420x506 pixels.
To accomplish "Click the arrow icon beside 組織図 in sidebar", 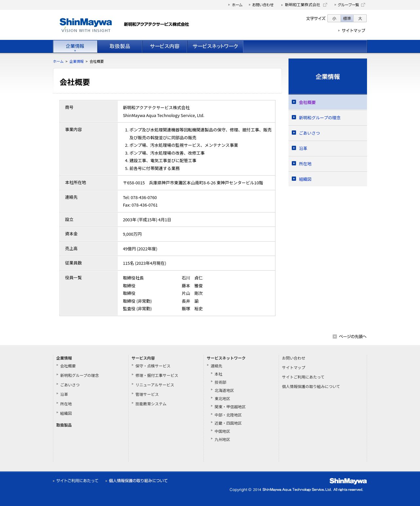I will tap(294, 179).
